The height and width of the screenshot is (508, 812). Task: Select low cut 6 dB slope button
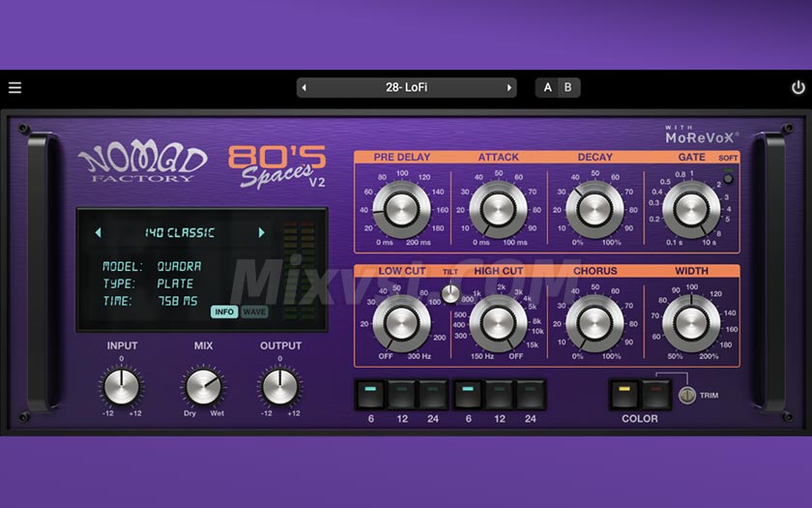coord(370,395)
